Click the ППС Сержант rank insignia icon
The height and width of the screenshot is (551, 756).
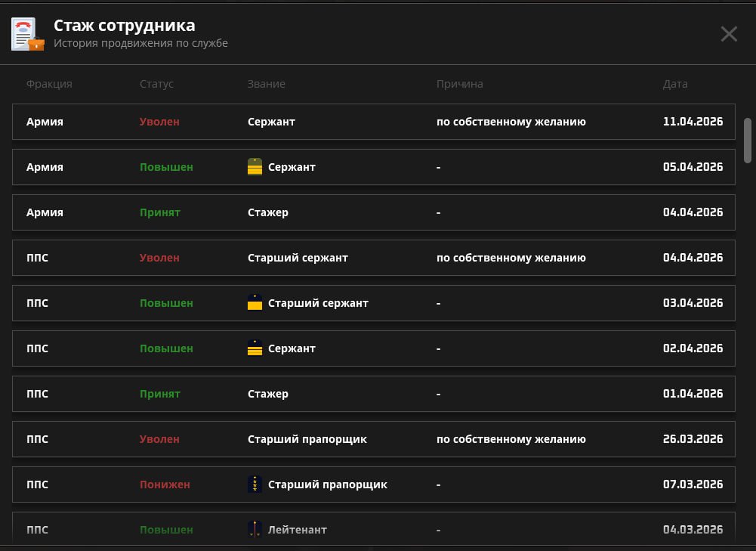(255, 348)
